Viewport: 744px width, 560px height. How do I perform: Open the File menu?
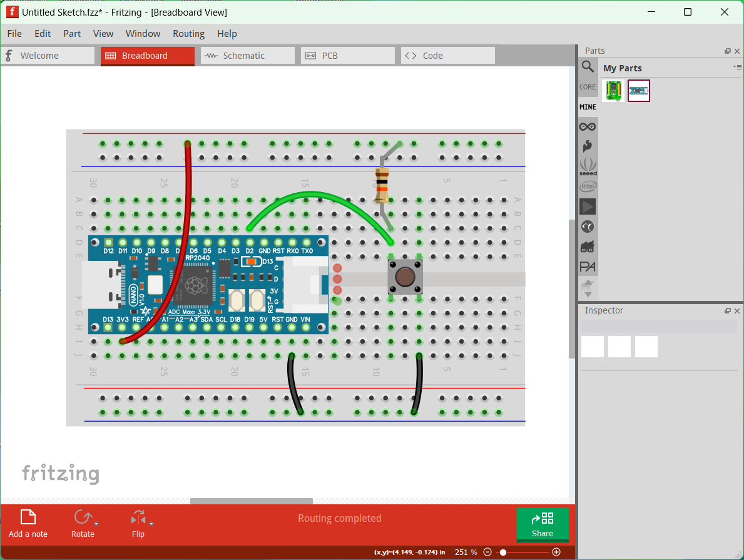[14, 34]
